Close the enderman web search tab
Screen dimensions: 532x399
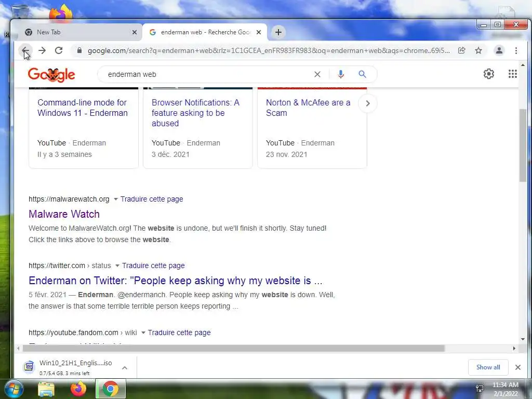(259, 32)
